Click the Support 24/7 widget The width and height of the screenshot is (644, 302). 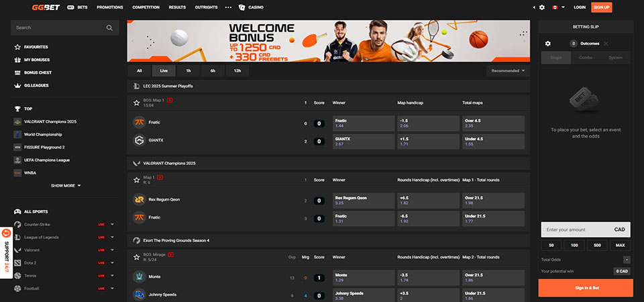6,253
